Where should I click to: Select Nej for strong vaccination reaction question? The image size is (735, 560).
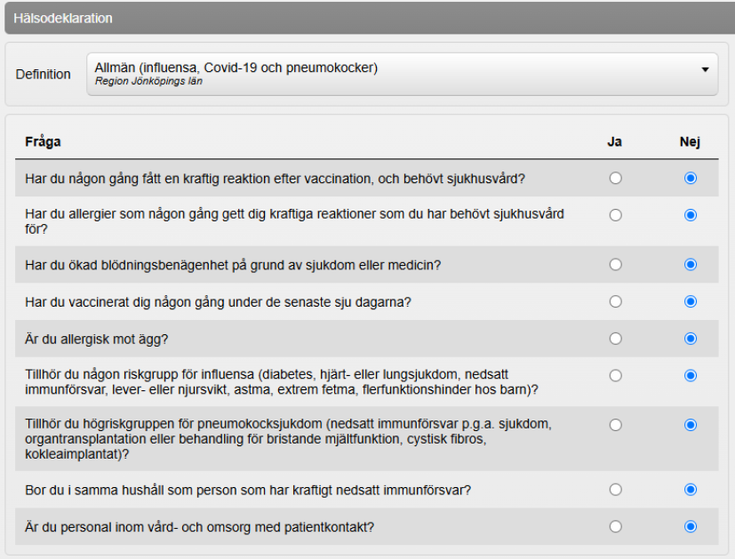tap(691, 179)
